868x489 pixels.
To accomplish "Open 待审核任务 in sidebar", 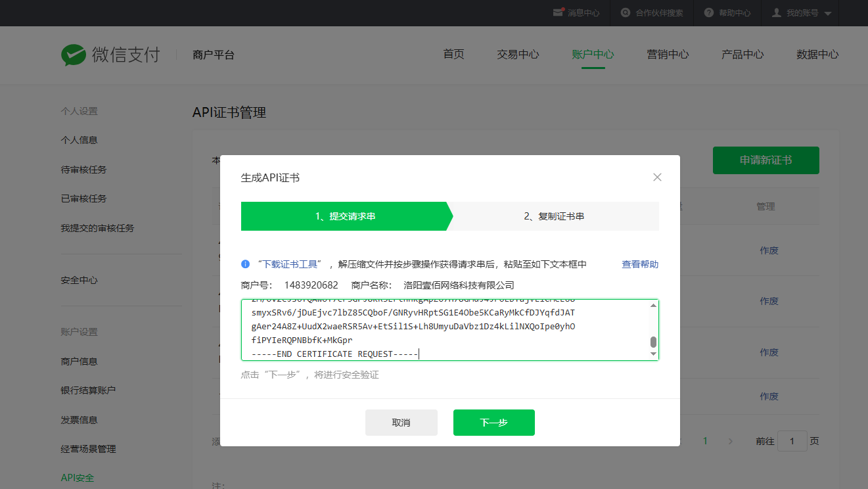I will (x=83, y=170).
